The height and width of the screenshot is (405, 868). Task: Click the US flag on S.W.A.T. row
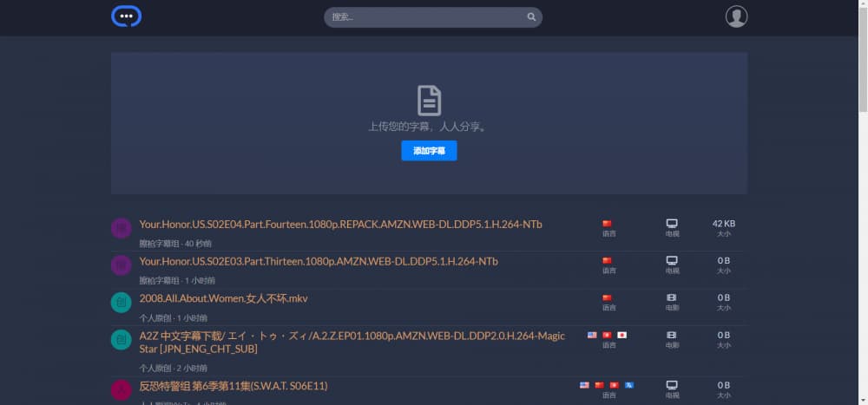tap(584, 385)
